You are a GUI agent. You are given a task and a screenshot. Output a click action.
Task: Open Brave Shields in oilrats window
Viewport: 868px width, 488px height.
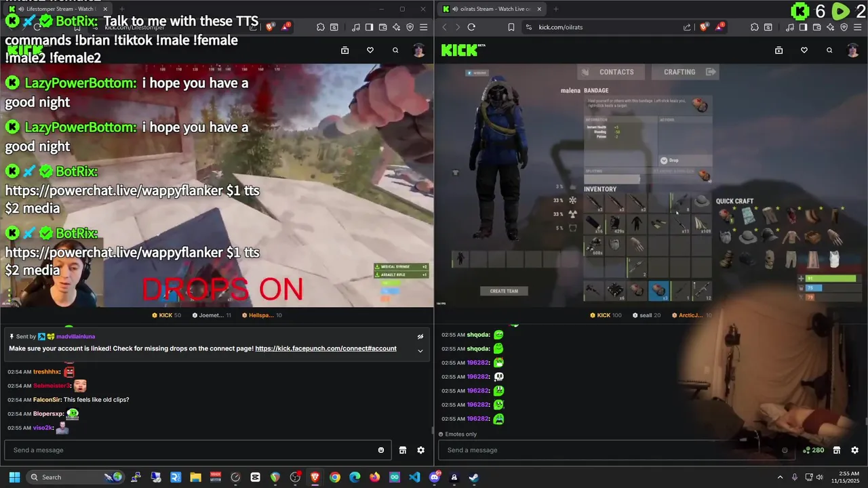[x=703, y=27]
